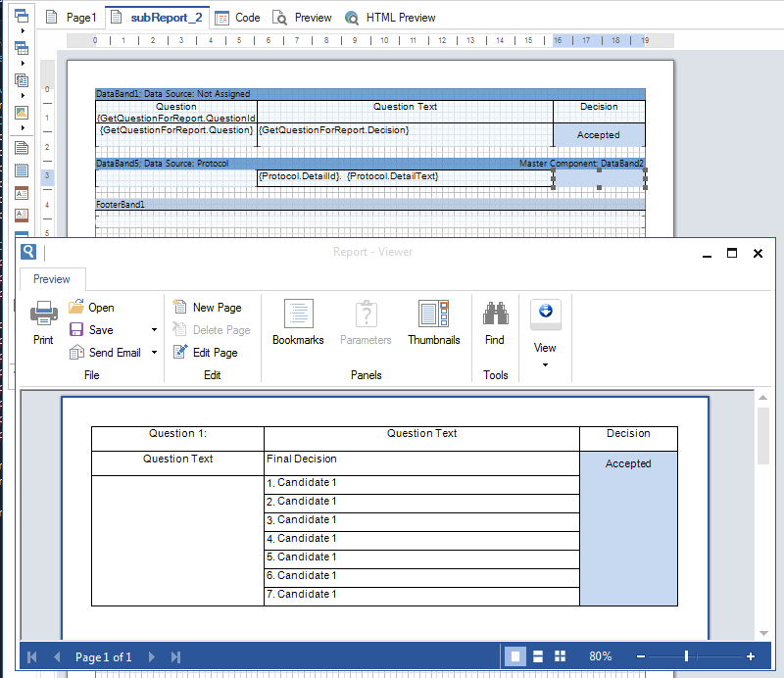The height and width of the screenshot is (678, 784).
Task: Open the Code tab
Action: (237, 18)
